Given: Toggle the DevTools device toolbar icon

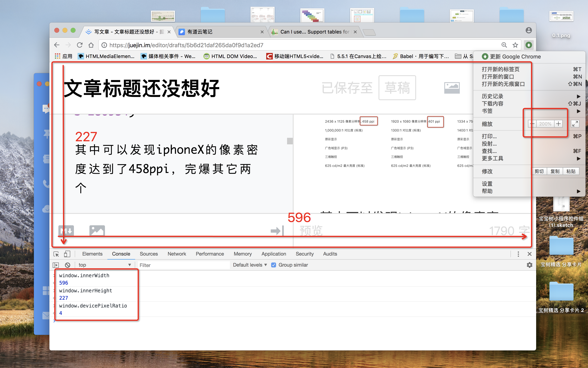Looking at the screenshot, I should coord(67,254).
